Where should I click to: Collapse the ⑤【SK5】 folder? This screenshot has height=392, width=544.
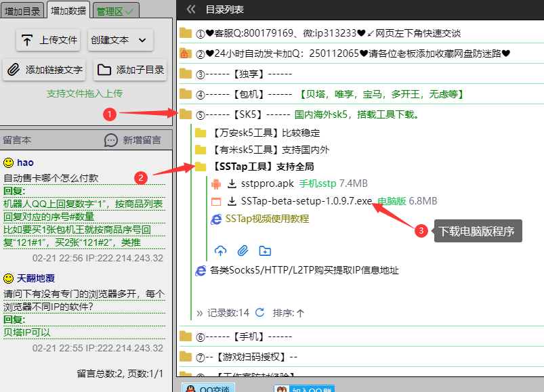186,114
